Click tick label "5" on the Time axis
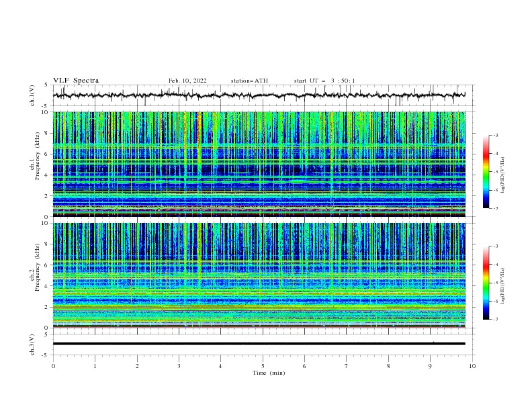 click(x=263, y=366)
